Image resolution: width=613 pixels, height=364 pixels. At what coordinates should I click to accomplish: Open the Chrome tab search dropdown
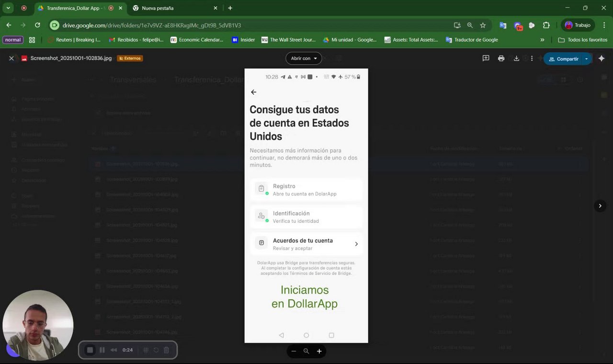8,8
